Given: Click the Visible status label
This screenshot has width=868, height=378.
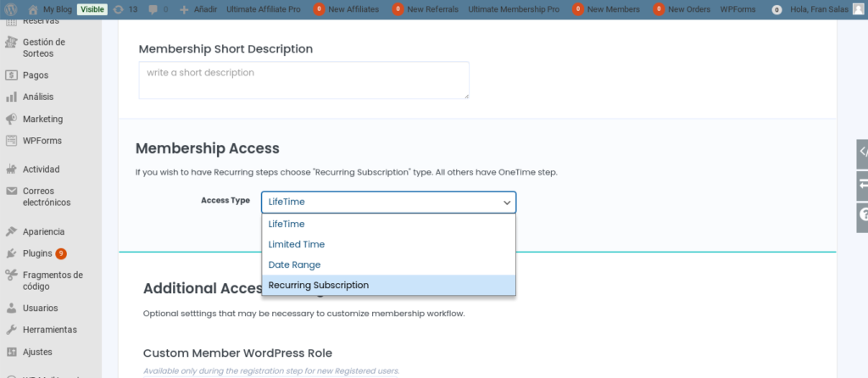Looking at the screenshot, I should (x=92, y=9).
